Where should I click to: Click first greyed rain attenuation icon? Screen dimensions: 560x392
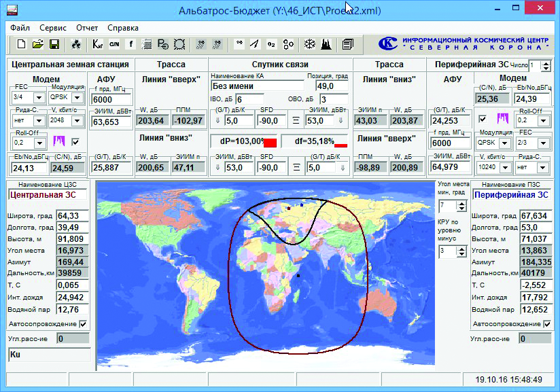(200, 44)
